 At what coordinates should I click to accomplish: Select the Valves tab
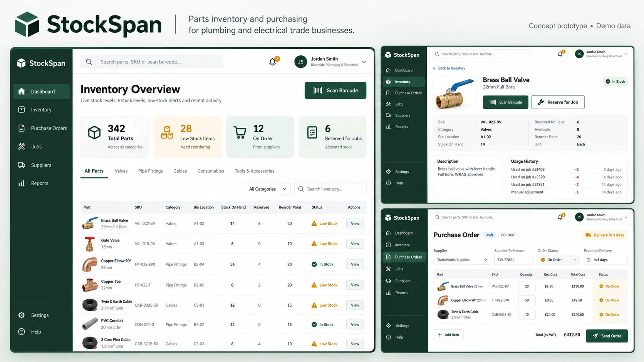click(121, 171)
